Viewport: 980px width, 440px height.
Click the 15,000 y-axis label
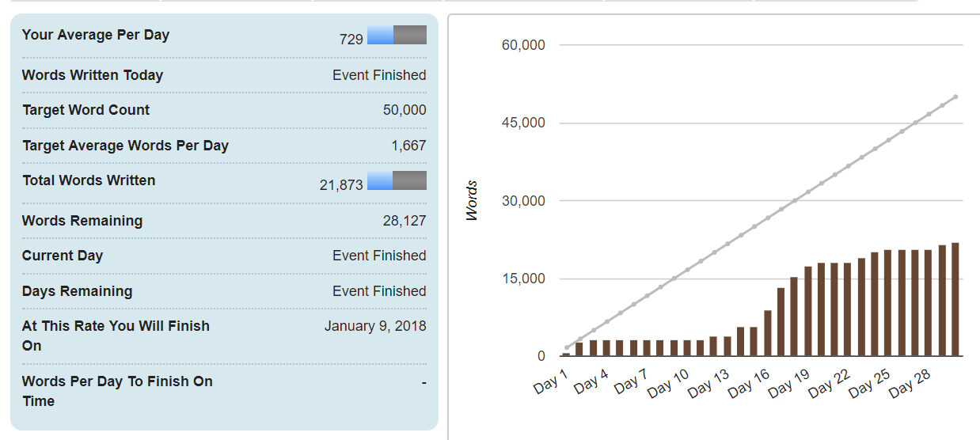click(523, 279)
